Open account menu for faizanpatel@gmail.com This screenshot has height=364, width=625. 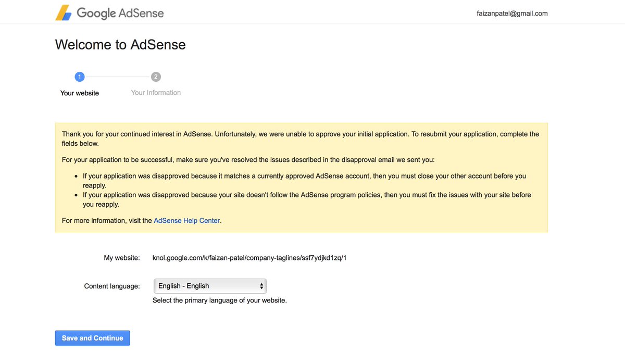(512, 14)
